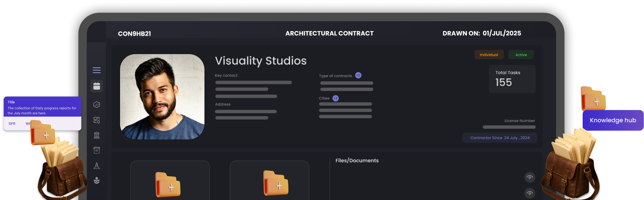The image size is (644, 200).
Task: Click the add-folder card below the profile photo
Action: click(x=170, y=180)
